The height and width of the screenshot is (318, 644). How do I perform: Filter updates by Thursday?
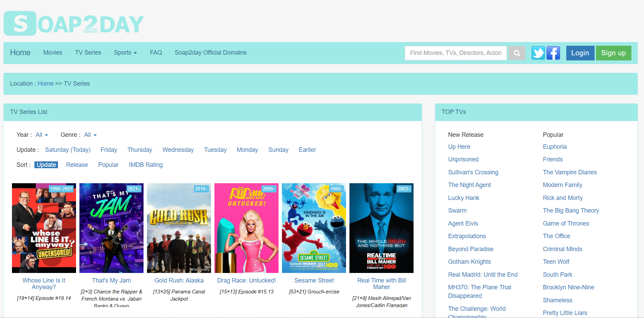pyautogui.click(x=140, y=150)
